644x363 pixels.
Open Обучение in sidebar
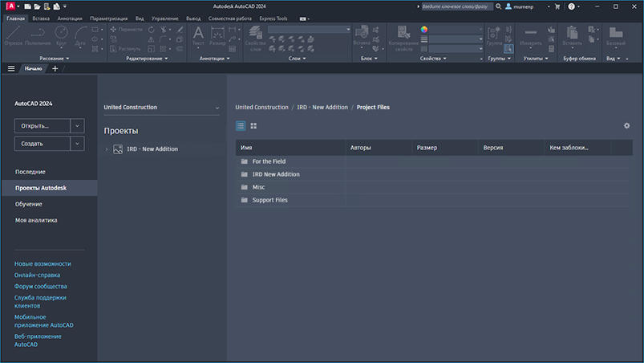29,204
